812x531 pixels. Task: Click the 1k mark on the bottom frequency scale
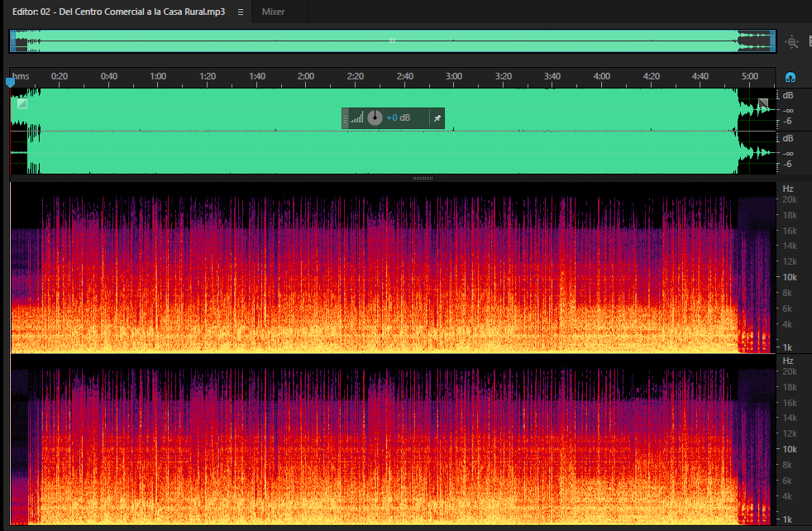click(x=788, y=519)
